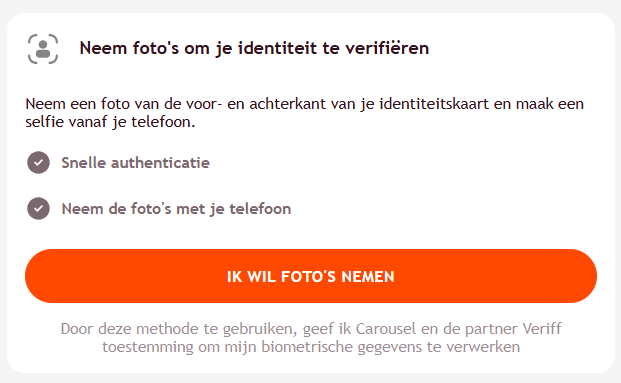The width and height of the screenshot is (621, 383).
Task: Click the word verifiëren in the title
Action: [387, 48]
